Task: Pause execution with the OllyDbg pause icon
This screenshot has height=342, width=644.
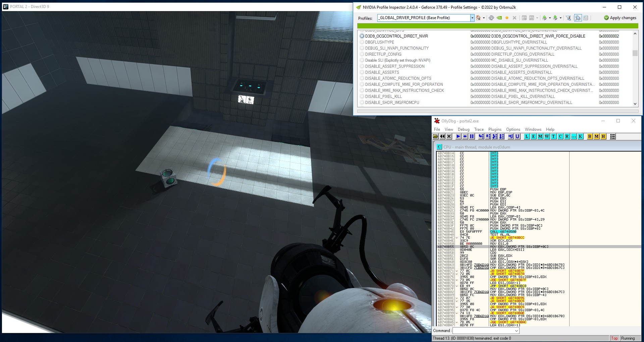Action: 472,136
